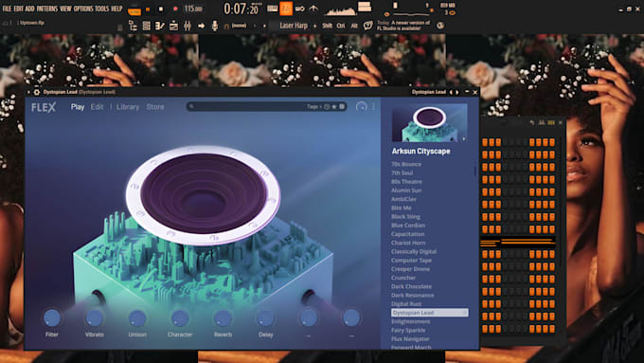Open the TOOLS menu
The width and height of the screenshot is (644, 363).
coord(102,9)
